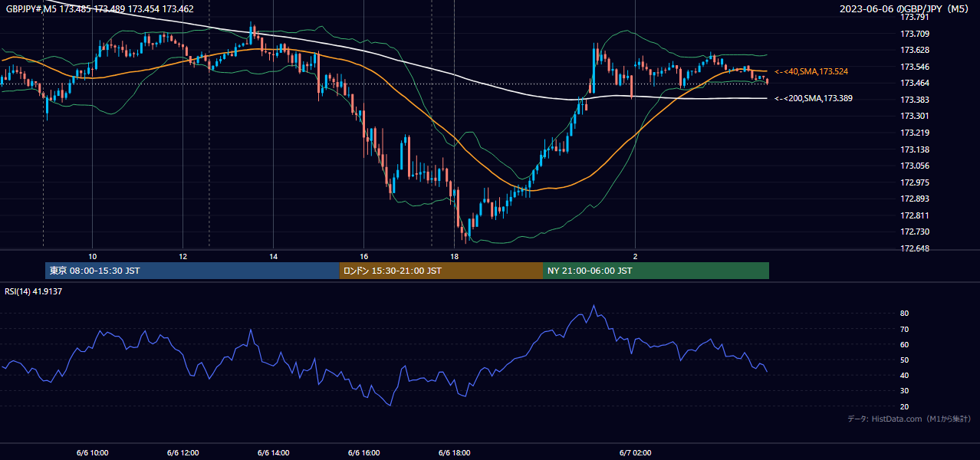Click price axis value 173.628
Viewport: 980px width, 460px height.
(x=914, y=50)
